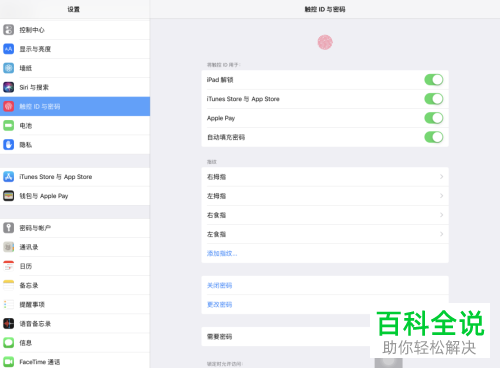Image resolution: width=500 pixels, height=368 pixels.
Task: Choose the 墙纸 sidebar entry
Action: (x=75, y=68)
